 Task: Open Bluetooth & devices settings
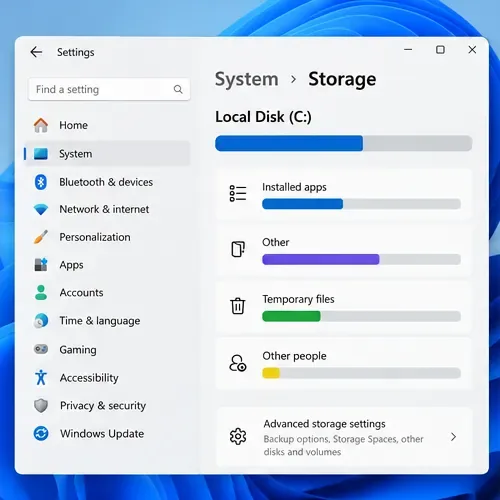pyautogui.click(x=108, y=182)
